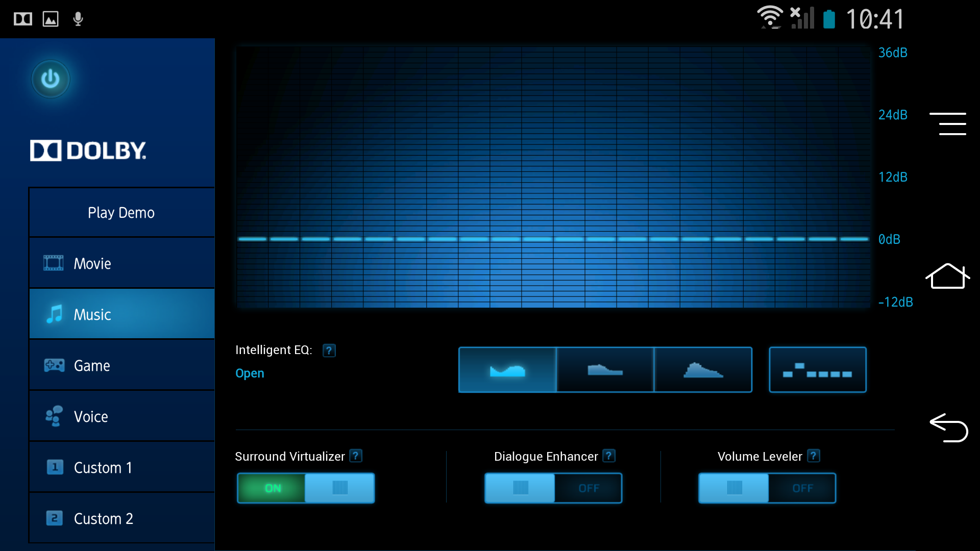Turn off Surround Virtualizer switch
Image resolution: width=980 pixels, height=551 pixels.
click(306, 488)
